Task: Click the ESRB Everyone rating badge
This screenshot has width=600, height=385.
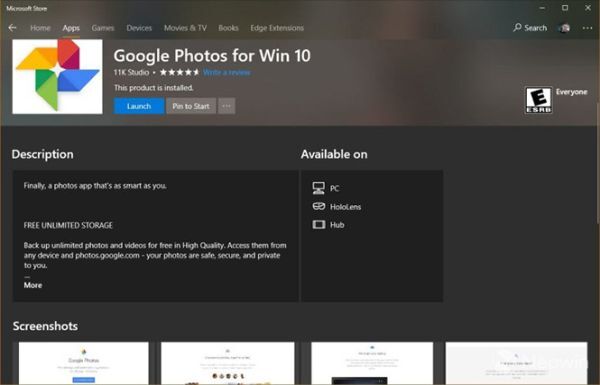Action: click(x=538, y=100)
